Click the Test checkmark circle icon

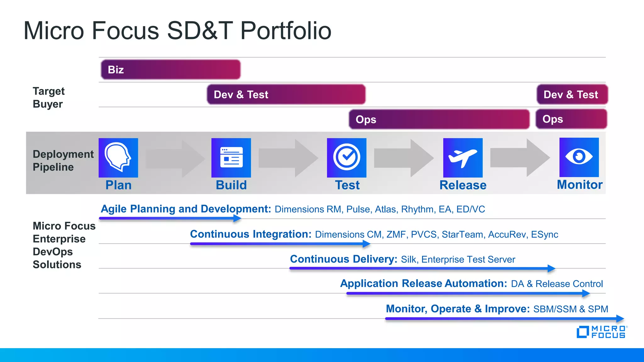point(347,158)
